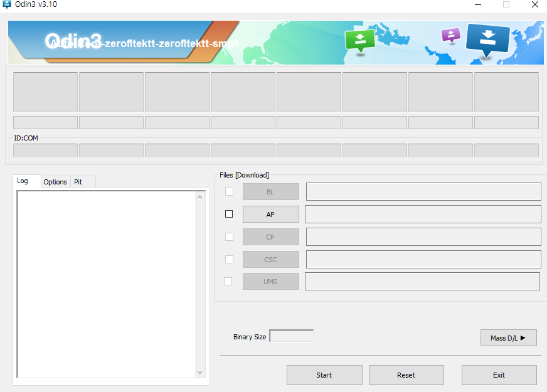Click log scrollbar down arrow
This screenshot has width=547, height=392.
pos(199,373)
